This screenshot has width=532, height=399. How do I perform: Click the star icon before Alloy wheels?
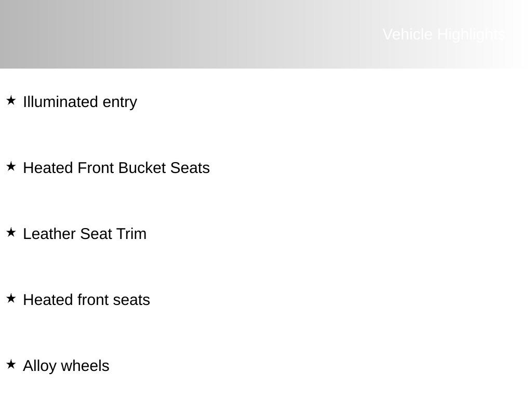11,364
